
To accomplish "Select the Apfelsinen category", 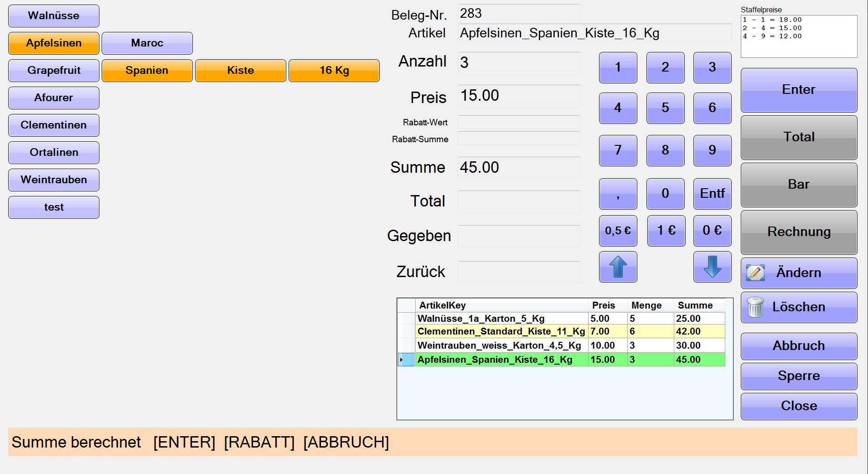I will point(54,43).
